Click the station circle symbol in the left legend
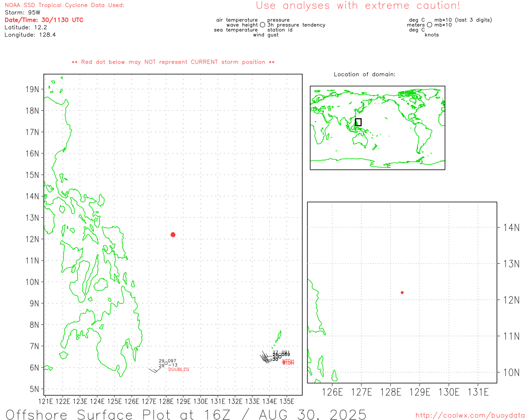Screen dimensions: 525x420 (262, 25)
